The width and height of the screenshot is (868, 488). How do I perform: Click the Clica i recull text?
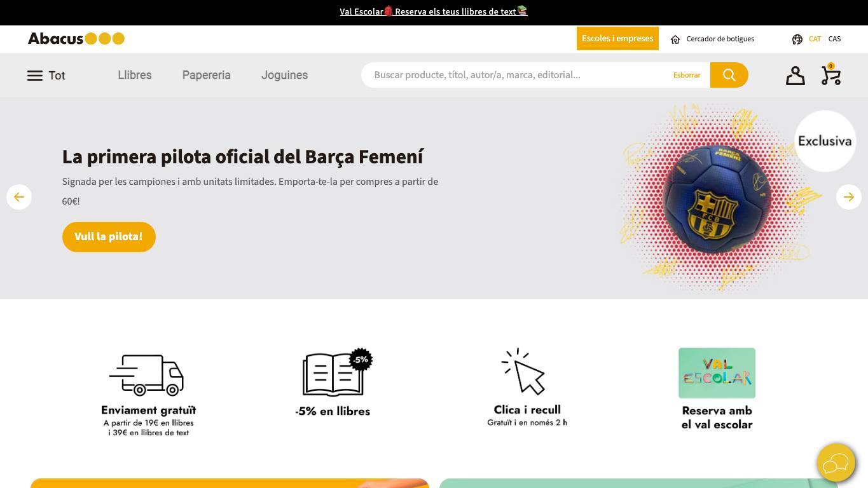pos(527,410)
